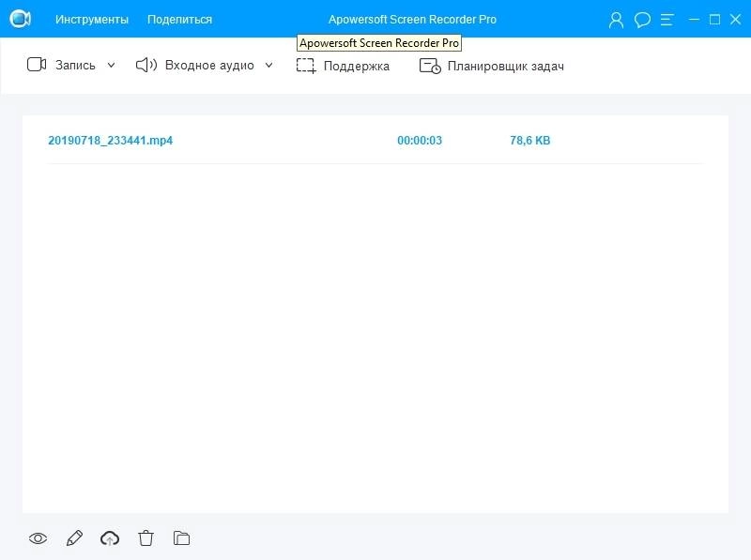Screen dimensions: 751x560
Task: Click the task scheduler clock icon
Action: (430, 66)
